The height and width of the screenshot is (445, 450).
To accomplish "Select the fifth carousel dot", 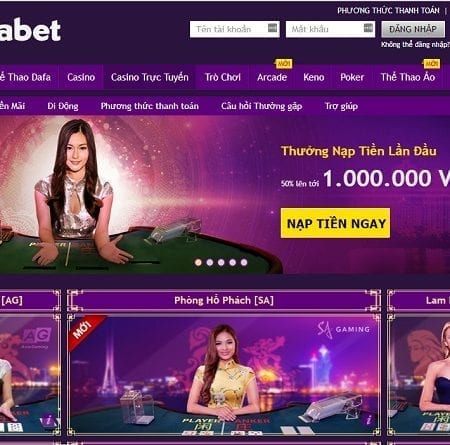I will 244,262.
